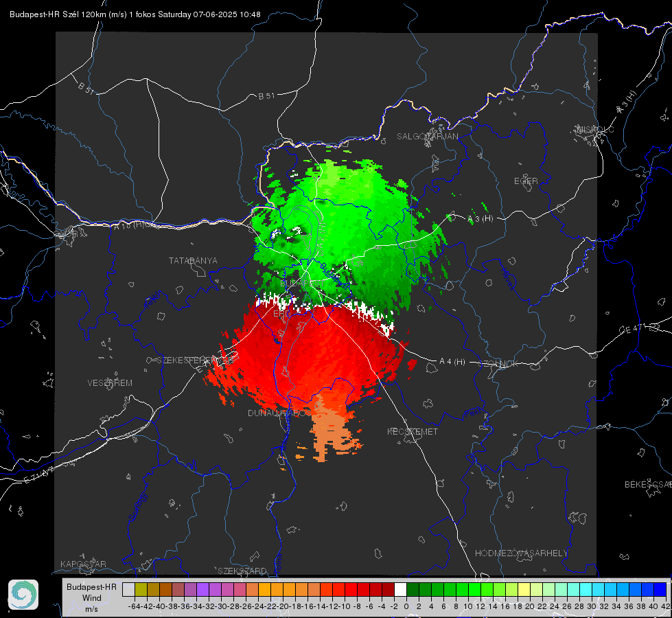
Task: Click the DUNAÚJVÁROS city label
Action: tap(279, 413)
